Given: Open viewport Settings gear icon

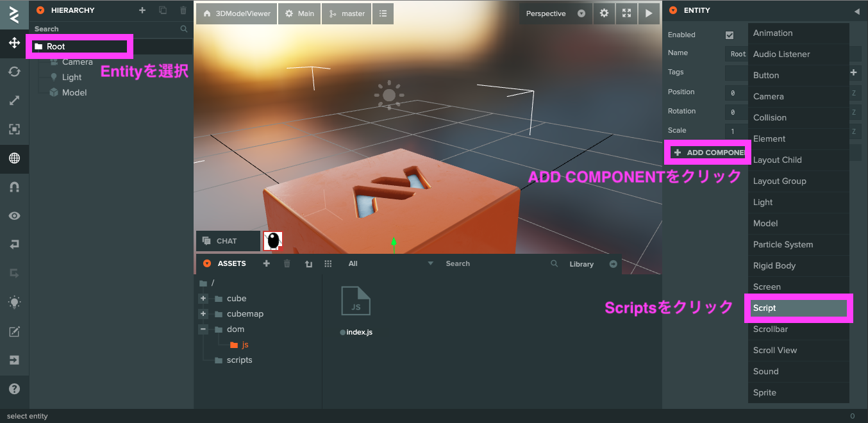Looking at the screenshot, I should point(604,13).
